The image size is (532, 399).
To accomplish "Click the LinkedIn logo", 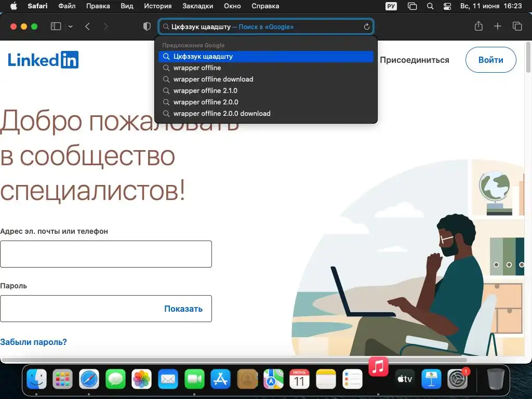I will tap(43, 60).
